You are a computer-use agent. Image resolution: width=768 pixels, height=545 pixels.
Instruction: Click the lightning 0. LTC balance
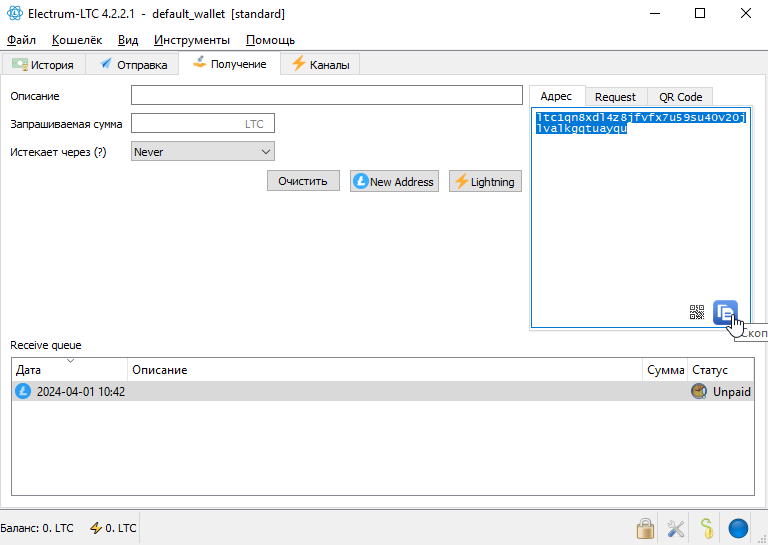pos(113,528)
